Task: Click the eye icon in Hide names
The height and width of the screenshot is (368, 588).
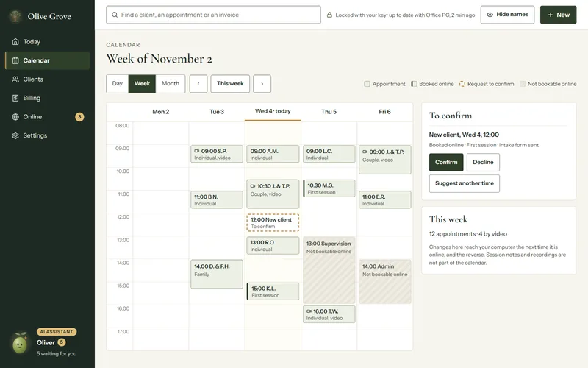Action: [x=490, y=15]
